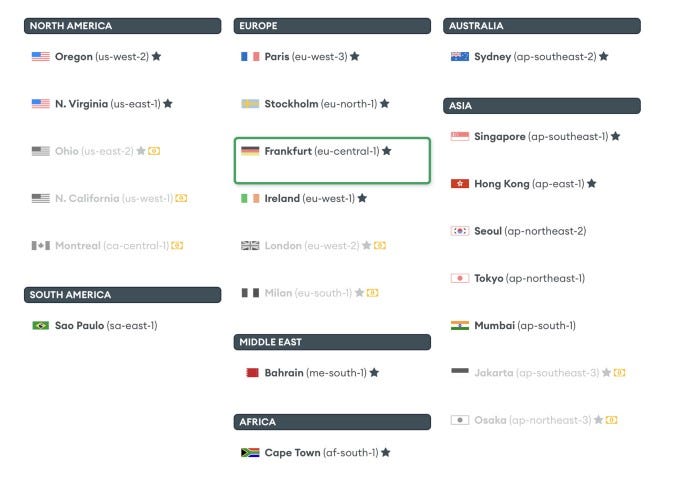Click the Europe section header
The height and width of the screenshot is (478, 700).
click(x=332, y=26)
